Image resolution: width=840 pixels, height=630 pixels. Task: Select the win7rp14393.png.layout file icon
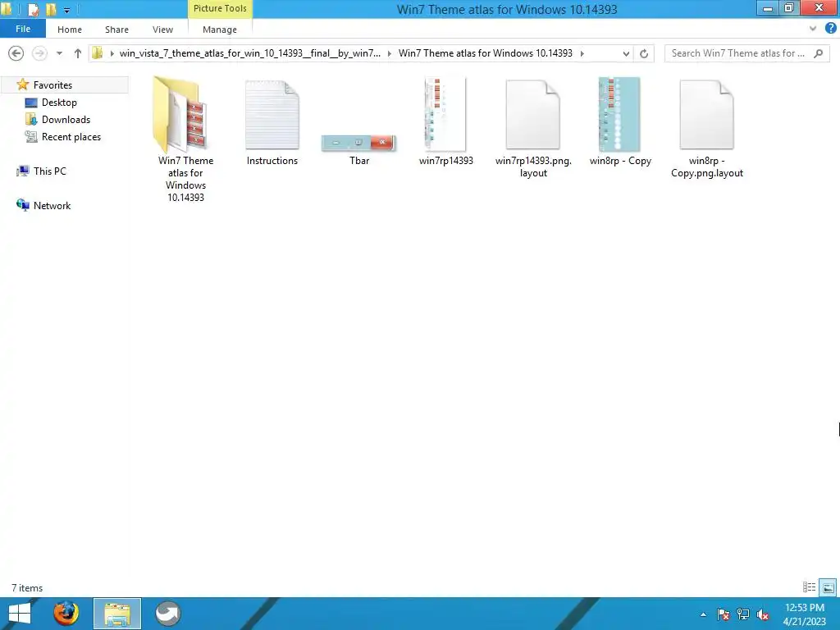click(533, 115)
